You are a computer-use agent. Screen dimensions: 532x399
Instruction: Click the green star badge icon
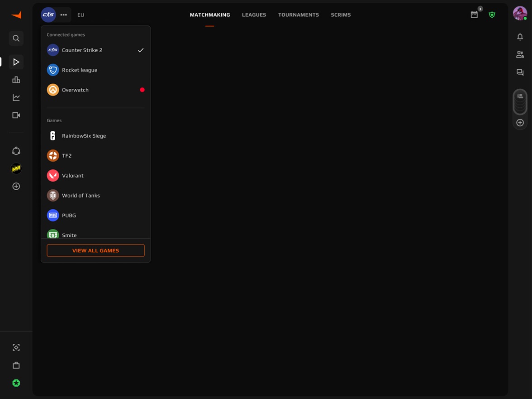pyautogui.click(x=16, y=383)
